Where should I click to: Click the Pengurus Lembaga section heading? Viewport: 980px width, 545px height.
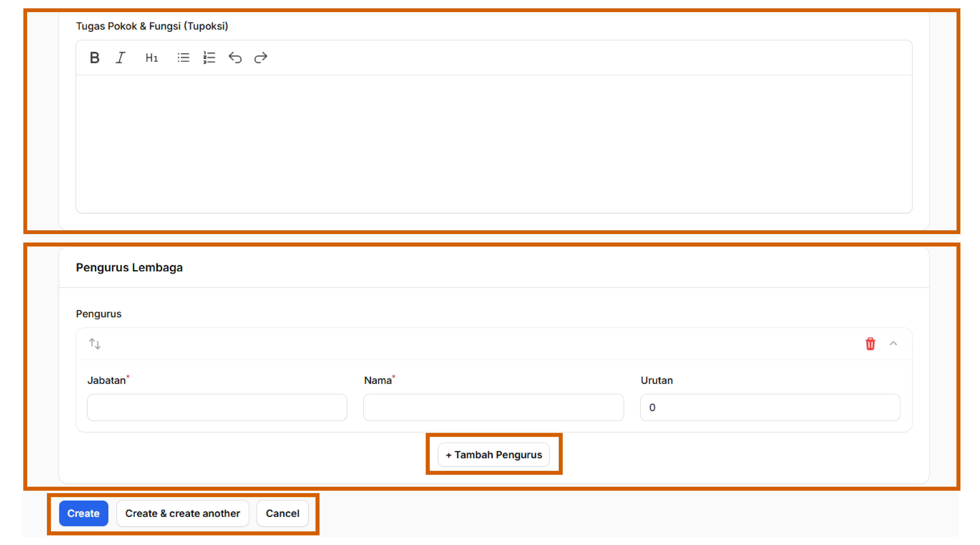129,268
